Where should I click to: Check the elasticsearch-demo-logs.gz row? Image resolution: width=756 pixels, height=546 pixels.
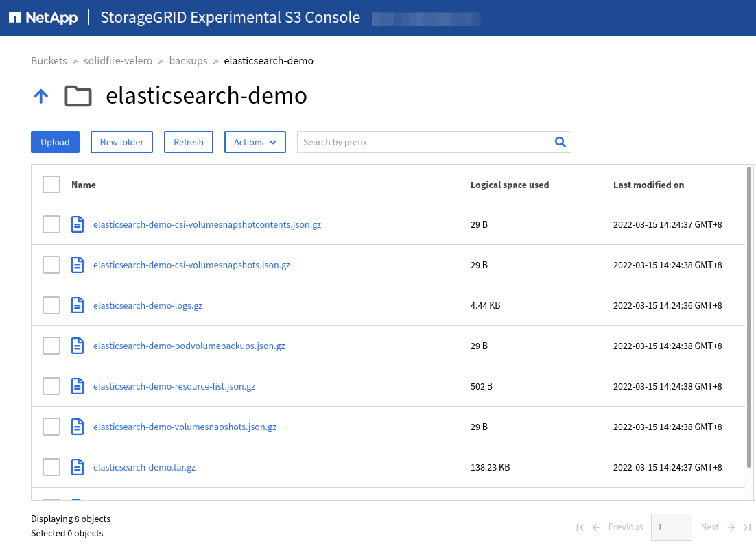coord(51,305)
